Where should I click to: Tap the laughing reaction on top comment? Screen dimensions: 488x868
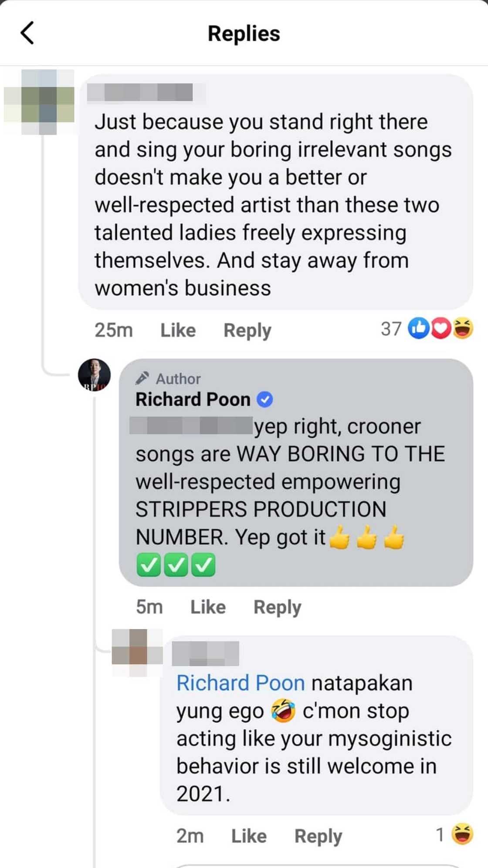coord(463,329)
